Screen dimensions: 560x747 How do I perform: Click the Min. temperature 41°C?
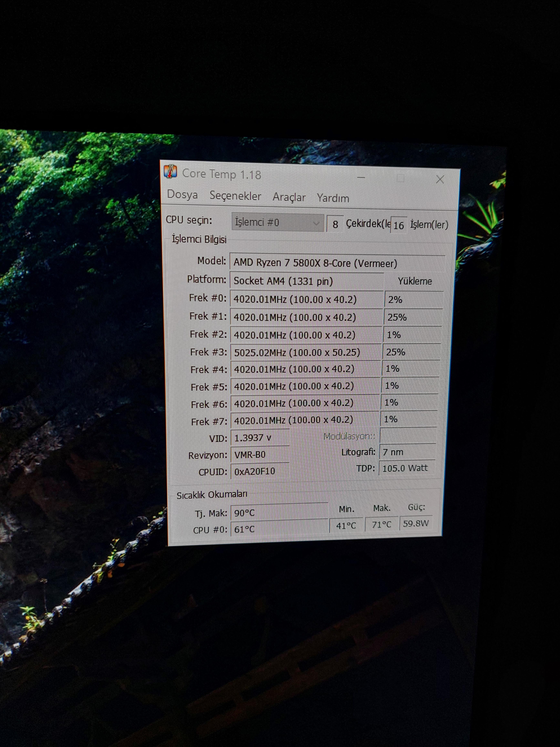[346, 526]
